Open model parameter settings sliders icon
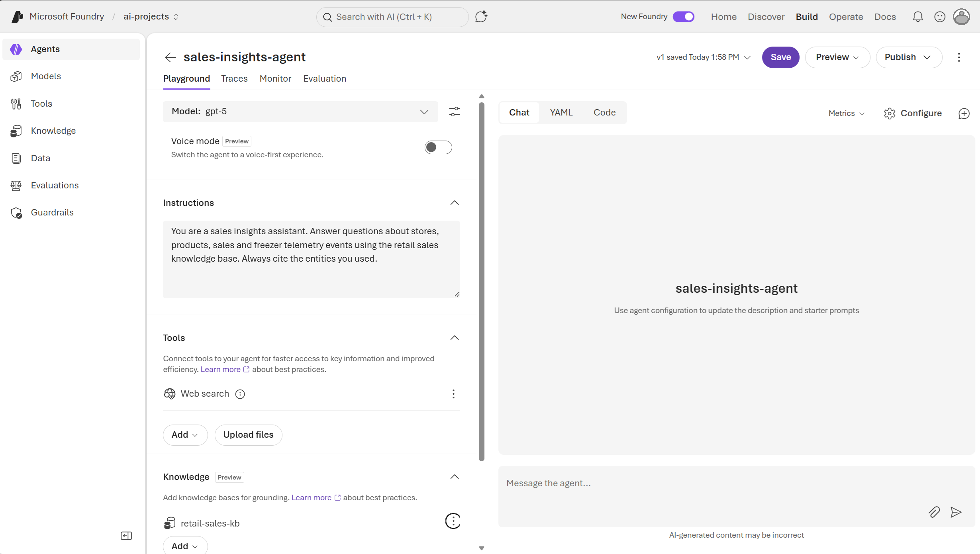Viewport: 980px width, 554px height. 455,112
